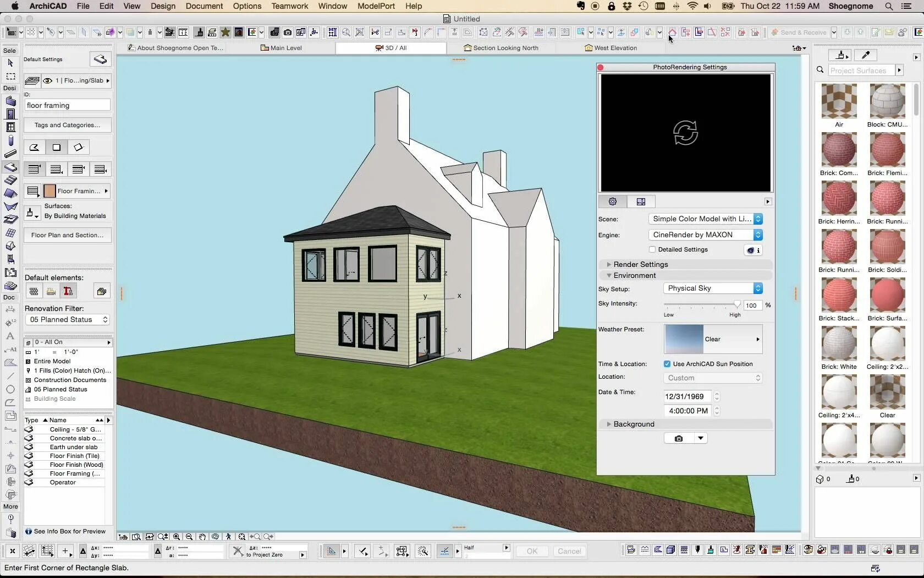Viewport: 924px width, 578px height.
Task: Click the Send & Receive button
Action: click(x=799, y=32)
